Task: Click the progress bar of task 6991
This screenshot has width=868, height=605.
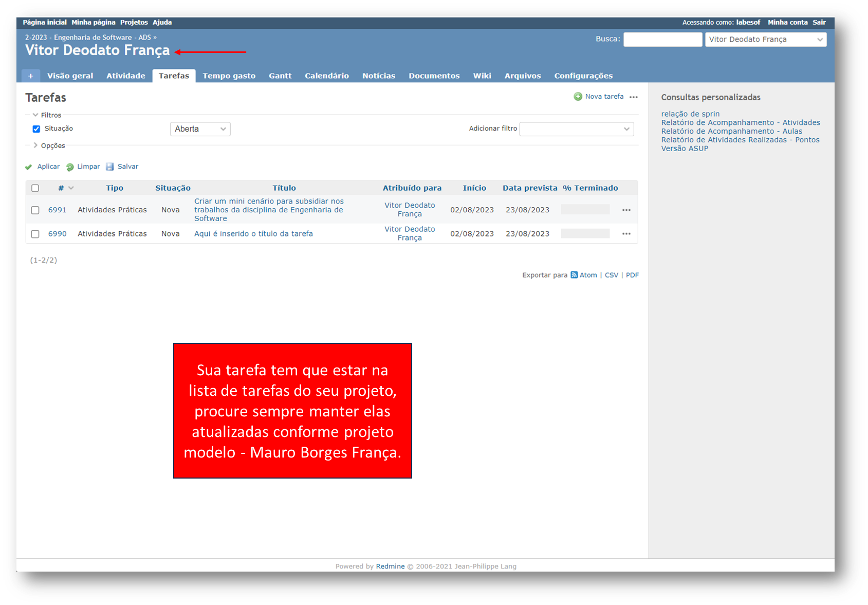Action: tap(585, 210)
